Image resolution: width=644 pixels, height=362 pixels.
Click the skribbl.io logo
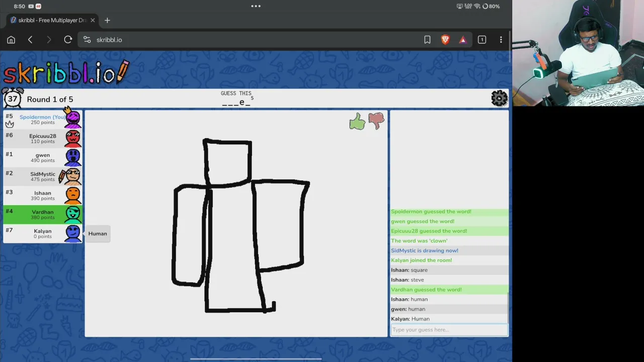pyautogui.click(x=66, y=72)
